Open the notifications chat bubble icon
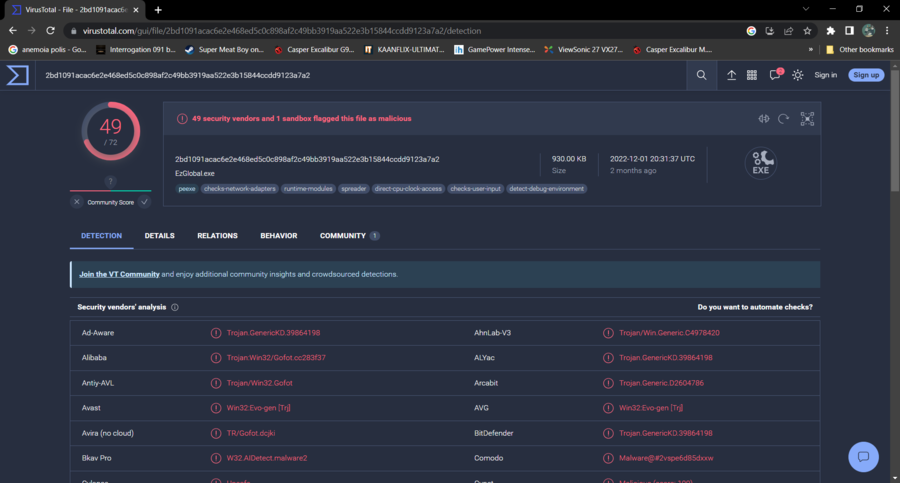This screenshot has height=483, width=900. click(775, 75)
